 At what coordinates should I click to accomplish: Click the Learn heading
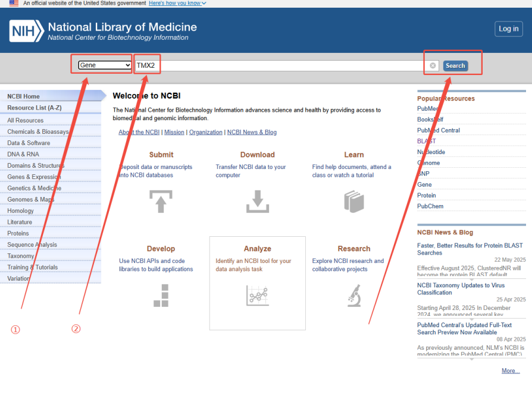click(354, 155)
